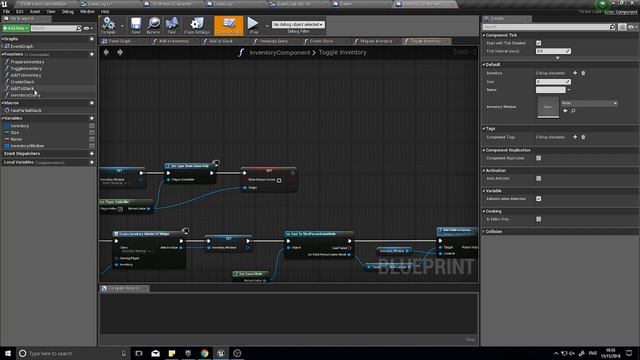640x360 pixels.
Task: Add element to Component Tags array
Action: tap(575, 137)
